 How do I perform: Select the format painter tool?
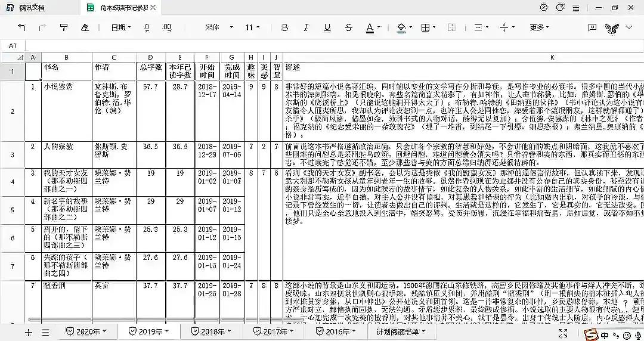tap(64, 27)
